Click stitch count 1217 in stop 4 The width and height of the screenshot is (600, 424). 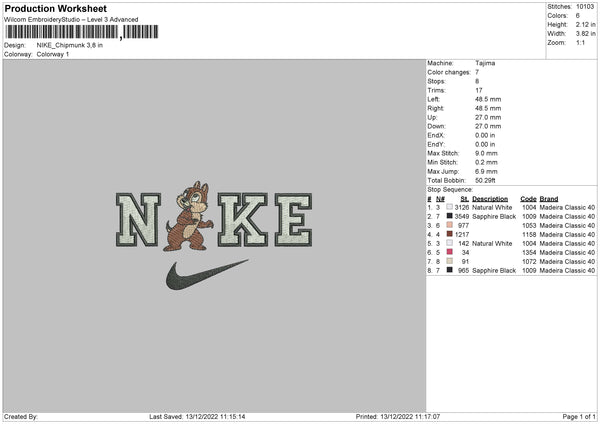click(x=462, y=235)
